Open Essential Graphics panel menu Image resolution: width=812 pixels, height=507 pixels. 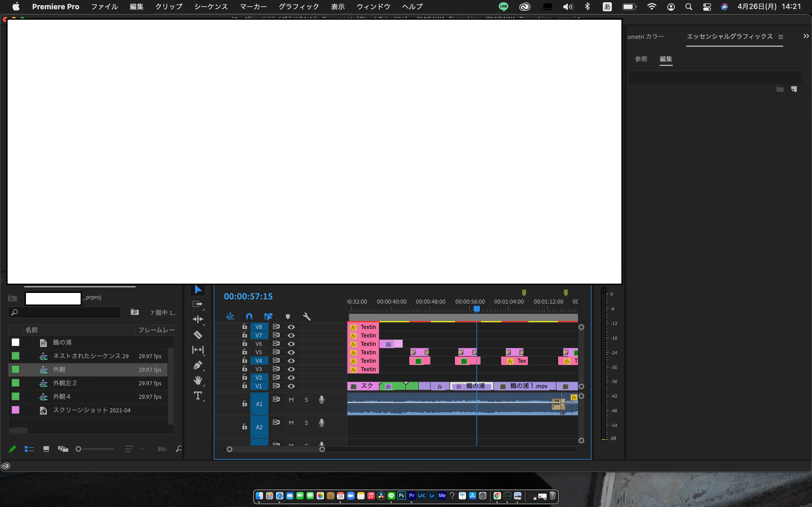click(781, 37)
